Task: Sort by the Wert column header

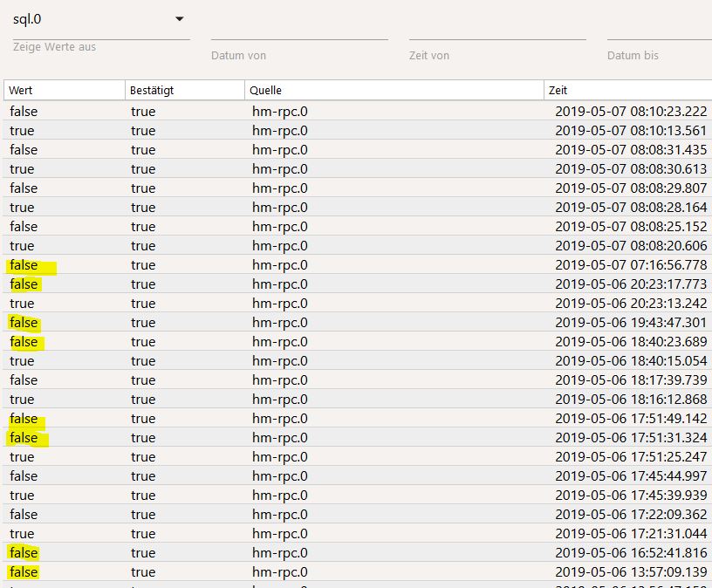Action: (64, 90)
